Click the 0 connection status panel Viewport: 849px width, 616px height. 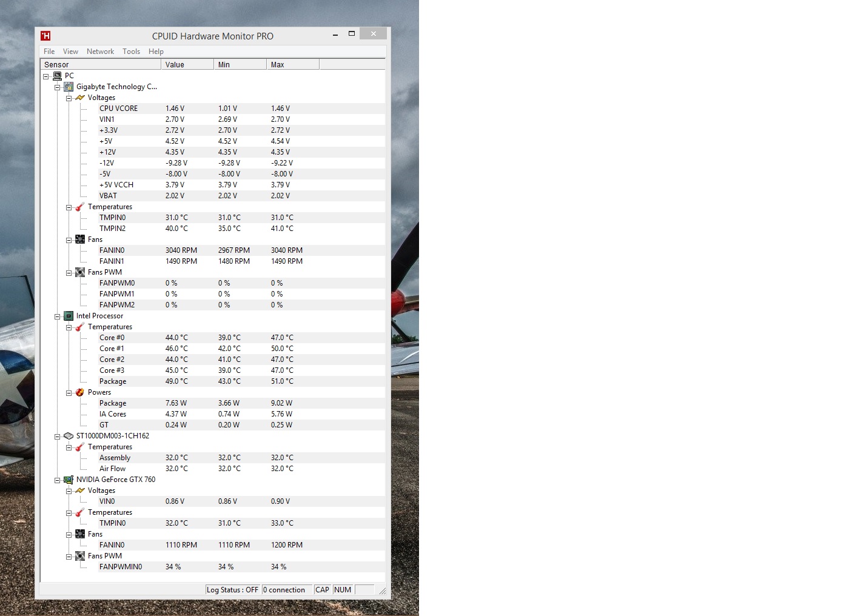tap(287, 590)
